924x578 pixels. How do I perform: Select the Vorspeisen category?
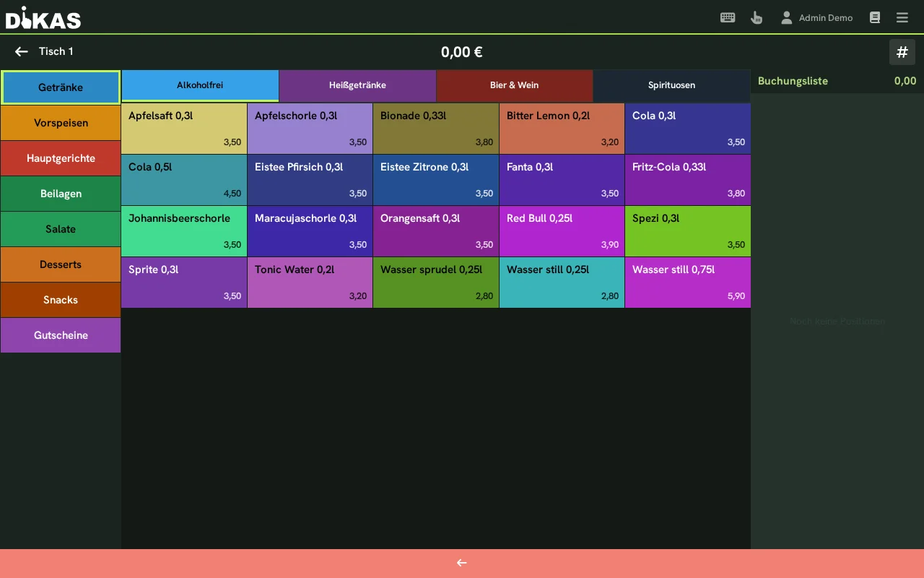(61, 123)
